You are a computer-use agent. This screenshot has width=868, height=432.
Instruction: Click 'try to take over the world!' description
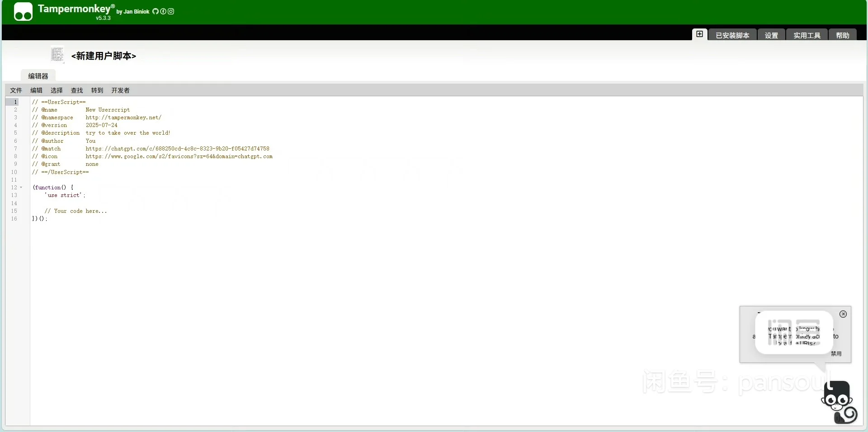128,133
